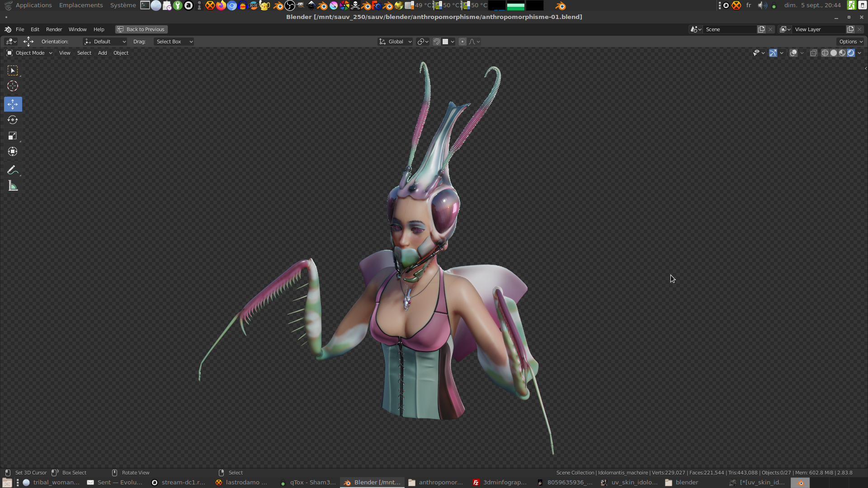The width and height of the screenshot is (868, 488).
Task: Switch to uv_skin_idolo taskbar window
Action: pos(629,483)
